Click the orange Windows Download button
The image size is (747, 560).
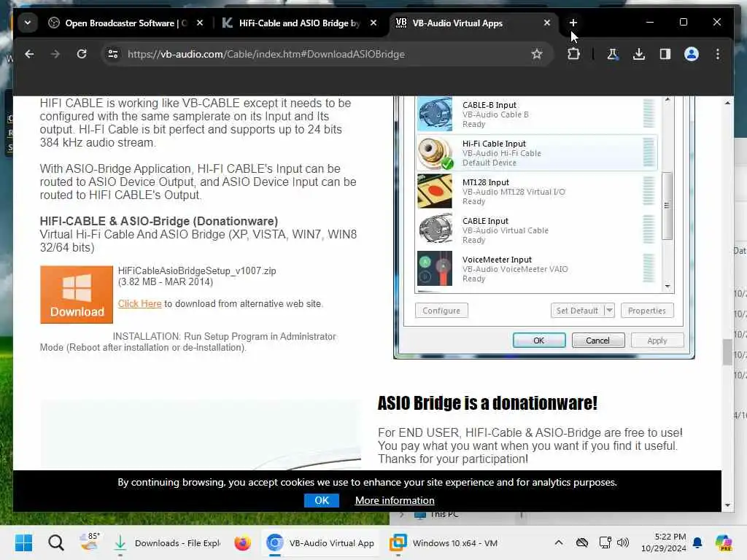(x=77, y=295)
